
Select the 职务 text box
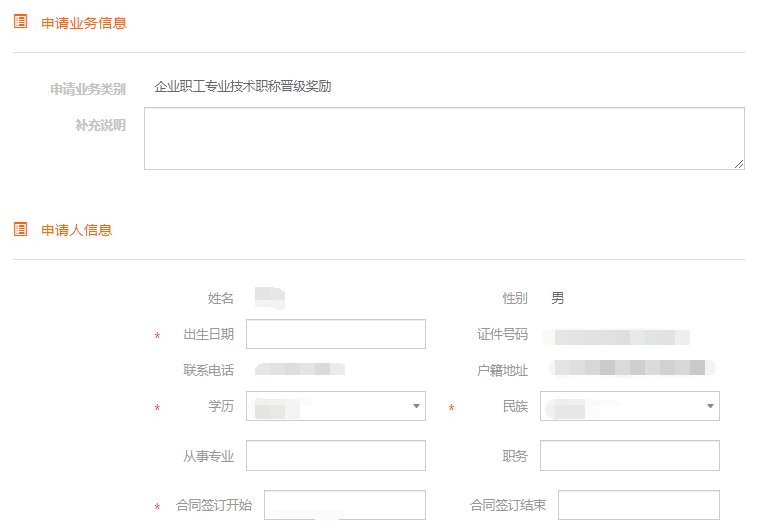(x=629, y=456)
